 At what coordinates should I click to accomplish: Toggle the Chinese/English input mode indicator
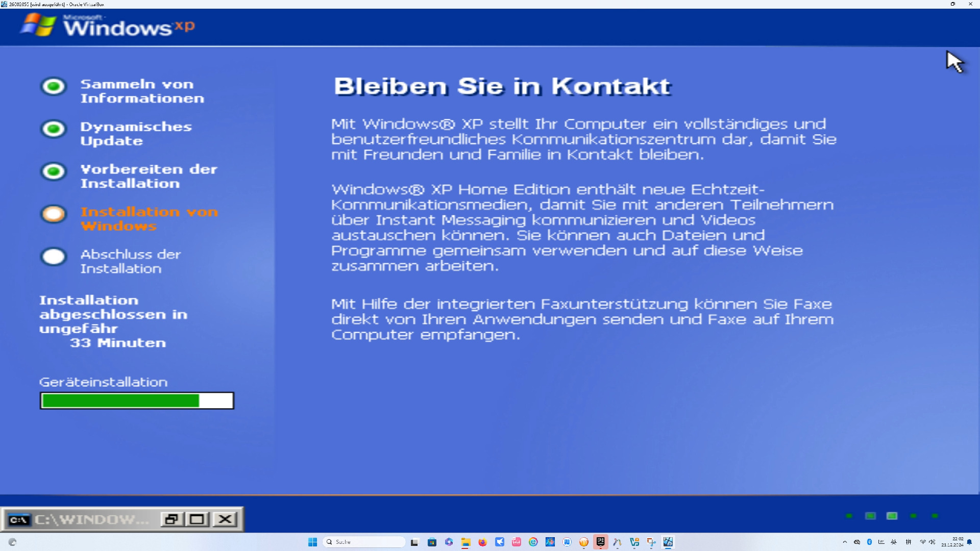tap(894, 542)
